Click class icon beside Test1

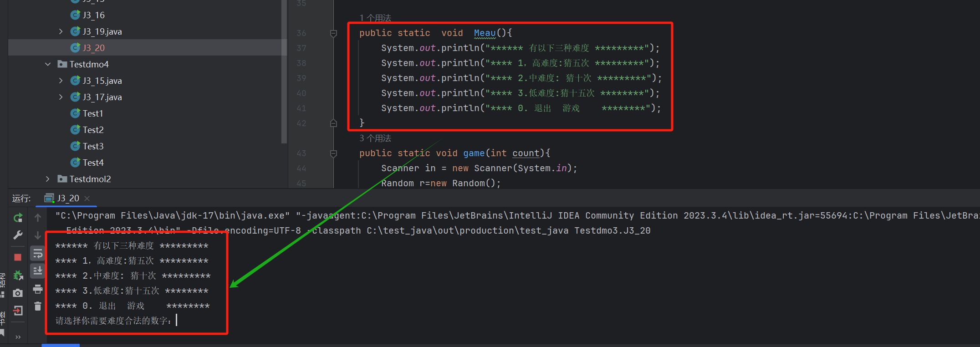(x=75, y=113)
